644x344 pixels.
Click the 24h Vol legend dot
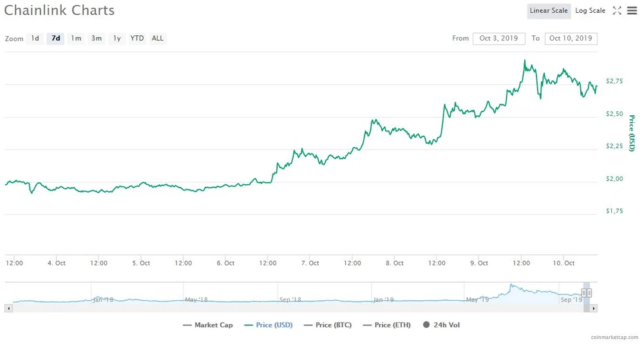click(426, 325)
